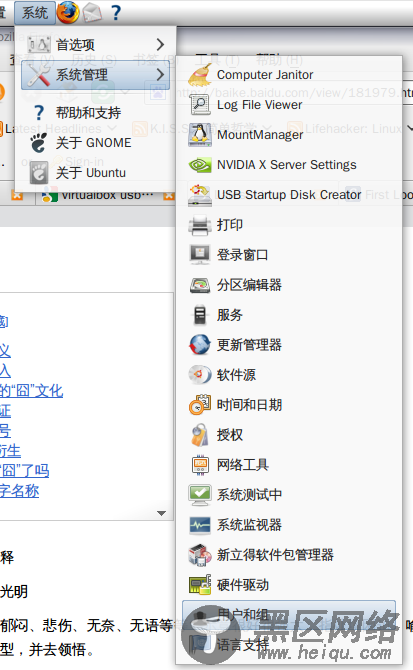Open the 系统 menu in panel
This screenshot has height=670, width=413.
35,12
